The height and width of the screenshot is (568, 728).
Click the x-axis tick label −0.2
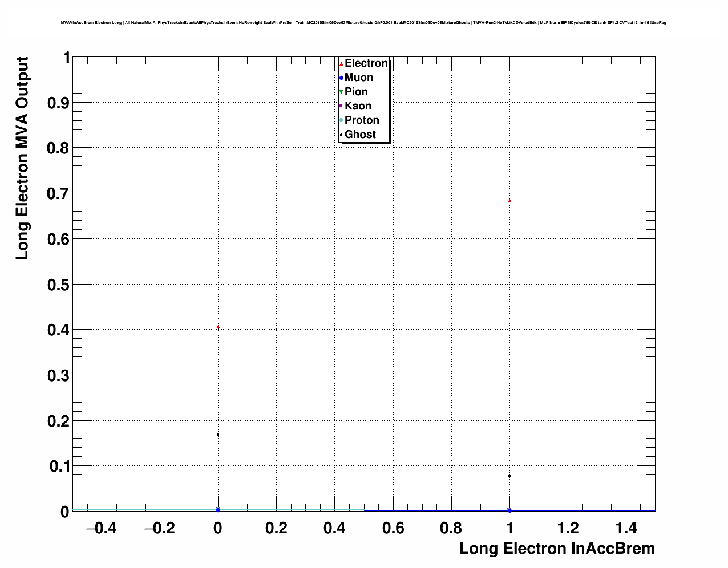pyautogui.click(x=159, y=528)
